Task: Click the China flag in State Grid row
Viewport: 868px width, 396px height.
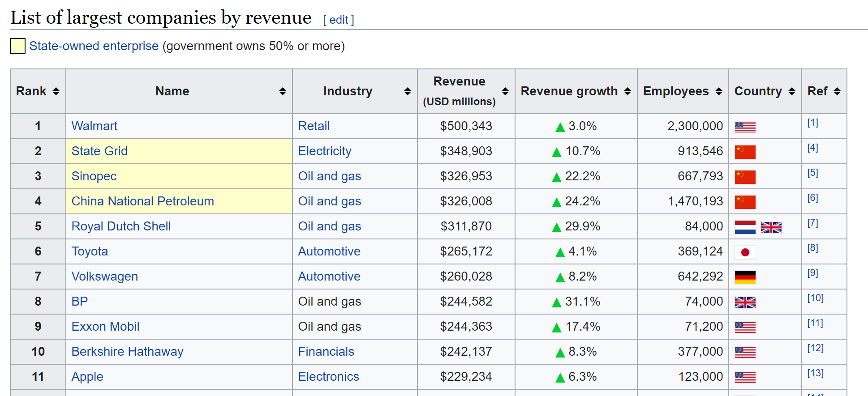Action: click(x=745, y=152)
